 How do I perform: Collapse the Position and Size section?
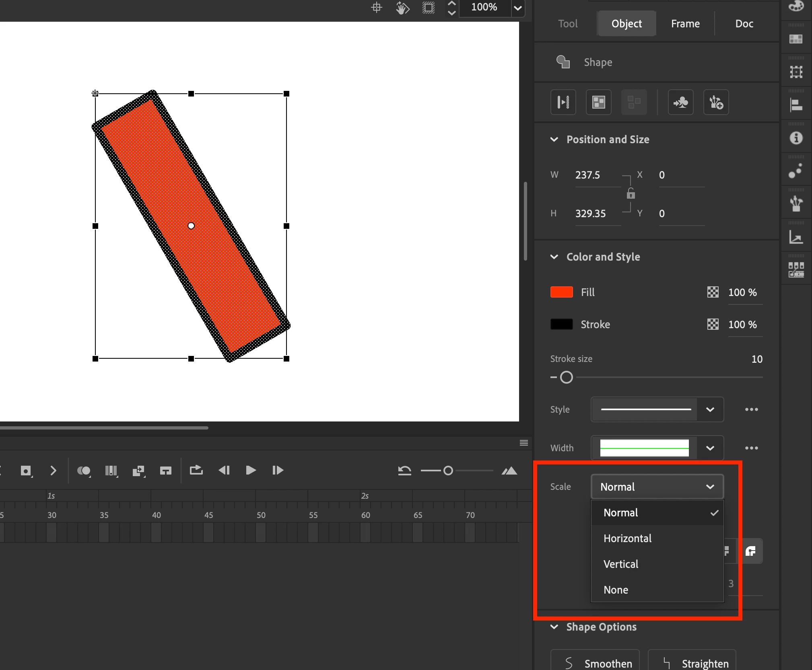pyautogui.click(x=554, y=140)
